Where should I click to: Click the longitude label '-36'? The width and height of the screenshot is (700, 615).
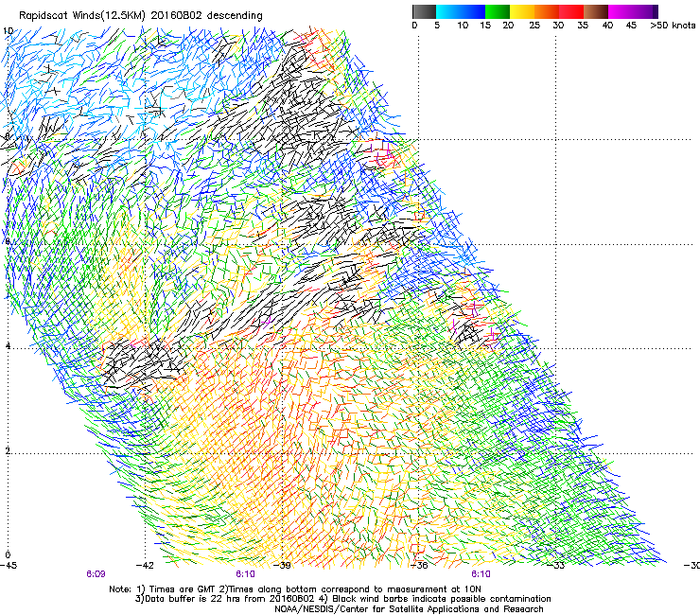(x=419, y=566)
